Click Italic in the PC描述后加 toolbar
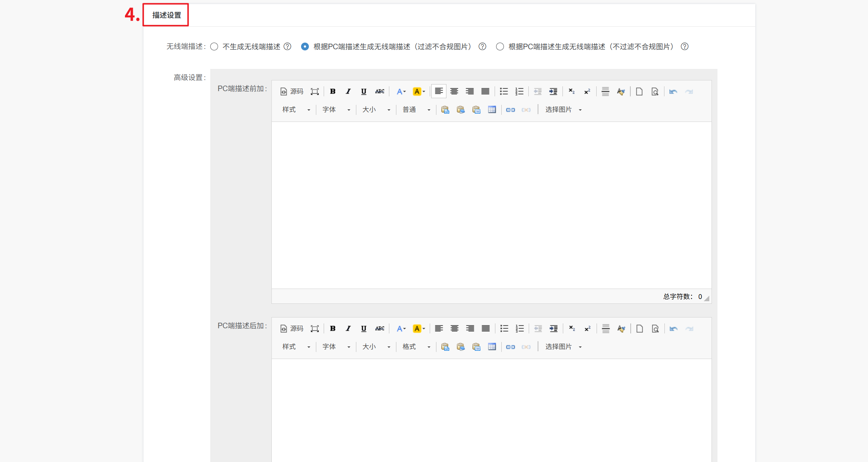The height and width of the screenshot is (462, 868). coord(348,329)
